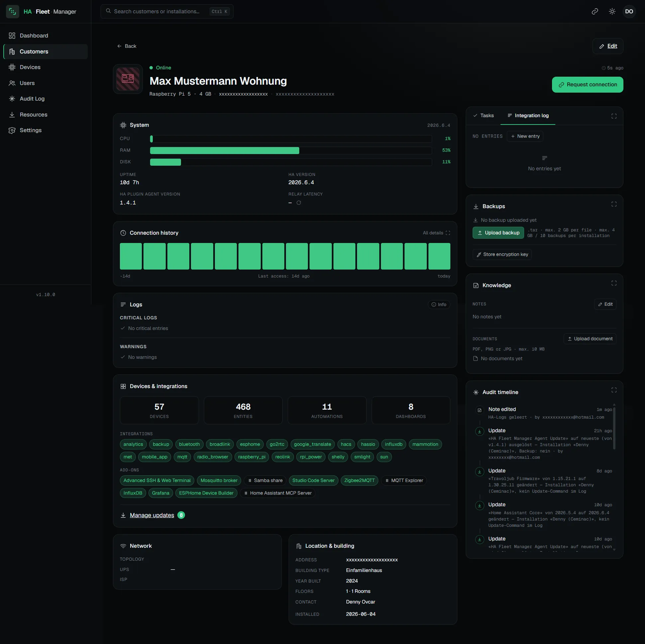Screen dimensions: 645x644
Task: Click the analytics integration tag
Action: tap(133, 444)
